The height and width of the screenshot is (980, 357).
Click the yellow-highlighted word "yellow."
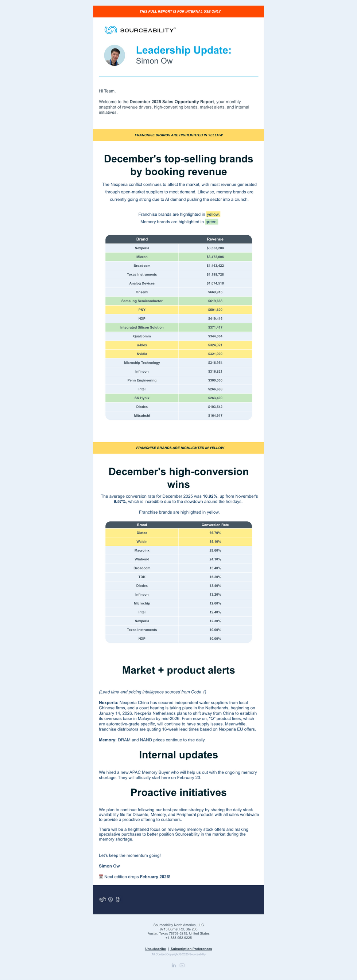pyautogui.click(x=213, y=214)
